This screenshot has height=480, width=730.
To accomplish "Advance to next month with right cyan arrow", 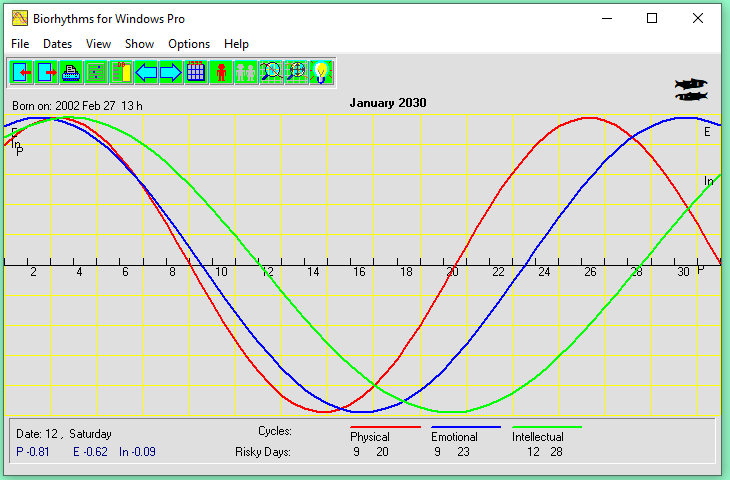I will pos(171,72).
